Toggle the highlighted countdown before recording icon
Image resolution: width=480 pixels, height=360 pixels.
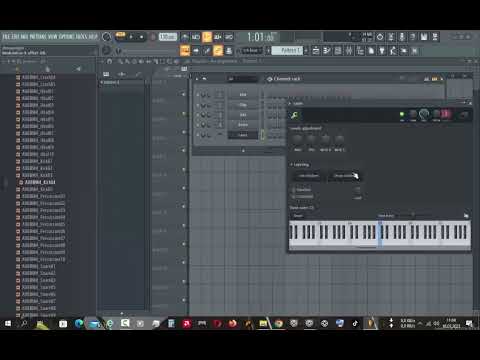point(207,37)
